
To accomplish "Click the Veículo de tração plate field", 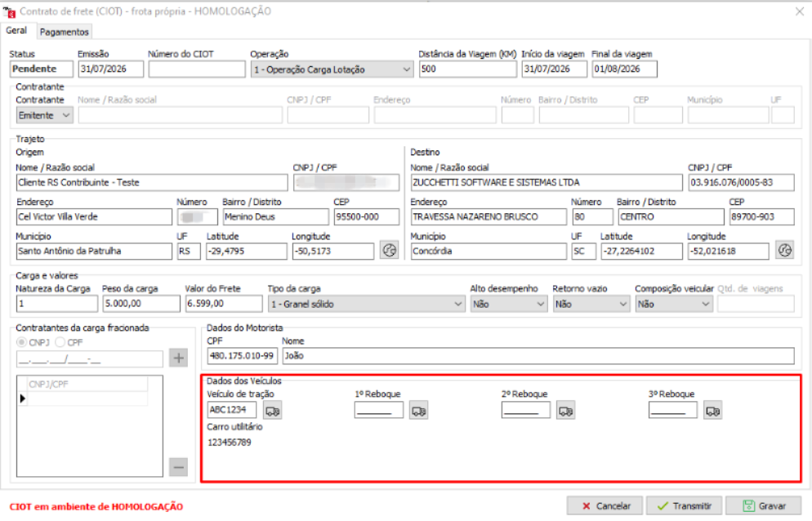I will 232,410.
